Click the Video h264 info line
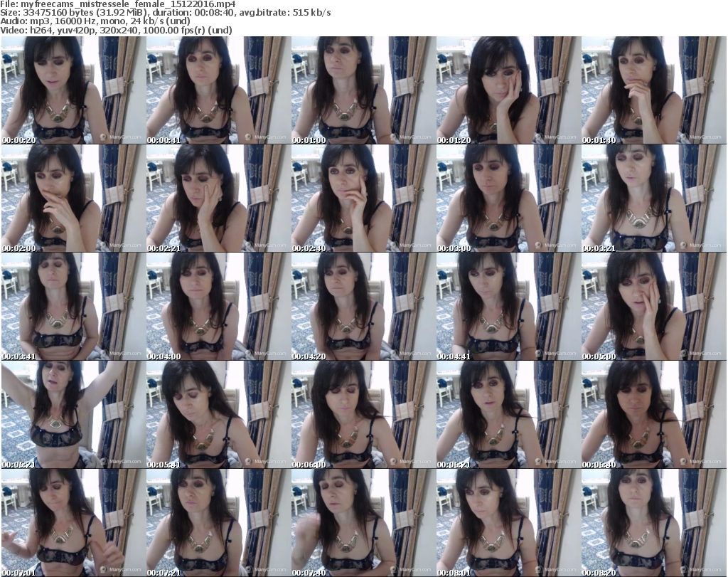The height and width of the screenshot is (577, 728). 116,30
